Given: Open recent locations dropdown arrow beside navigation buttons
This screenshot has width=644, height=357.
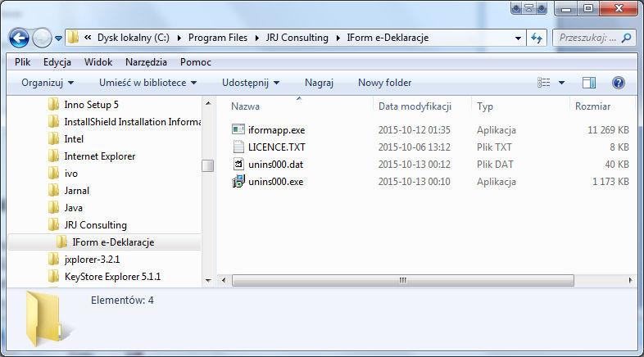Looking at the screenshot, I should [x=59, y=38].
